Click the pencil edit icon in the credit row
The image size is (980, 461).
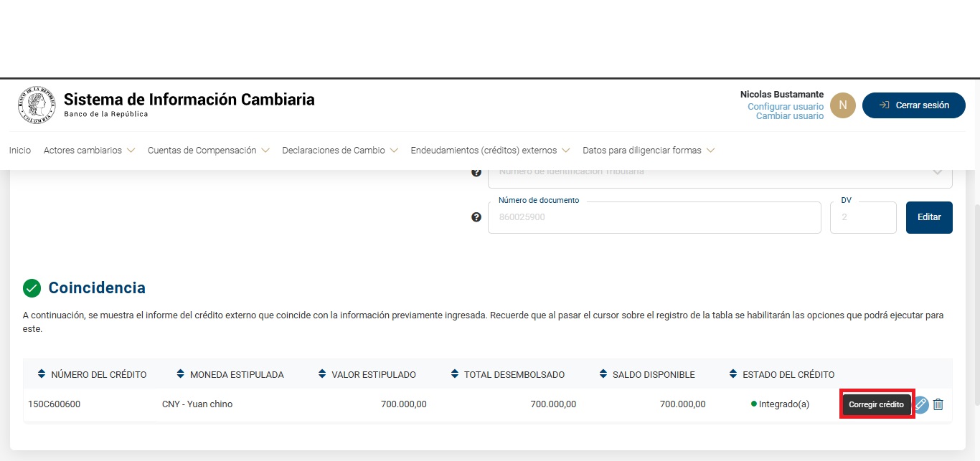pyautogui.click(x=920, y=404)
